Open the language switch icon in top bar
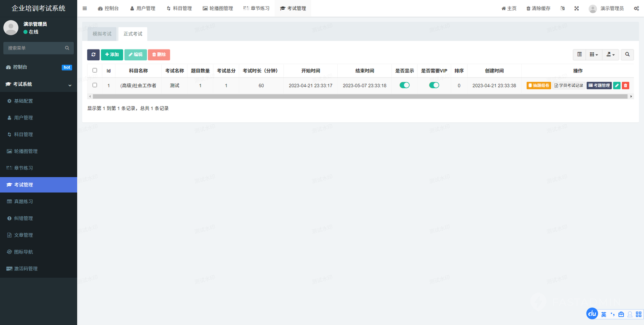This screenshot has height=325, width=644. click(x=562, y=8)
